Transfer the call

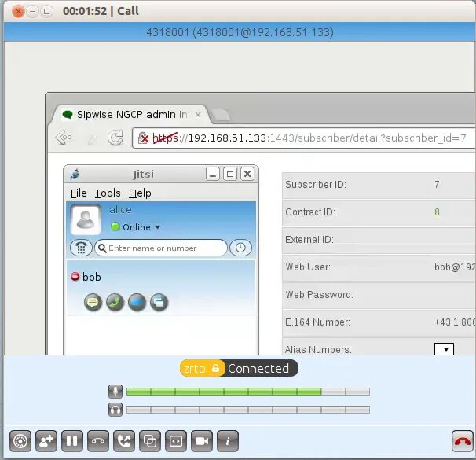point(124,440)
